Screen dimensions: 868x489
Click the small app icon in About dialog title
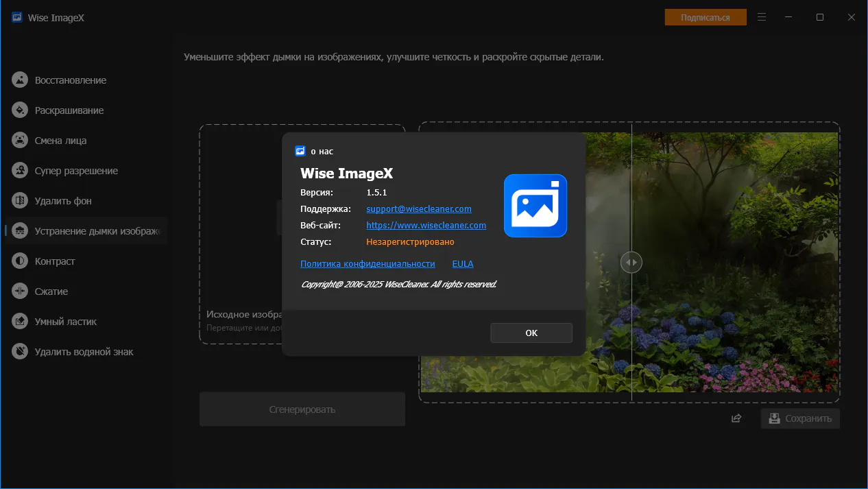click(300, 151)
